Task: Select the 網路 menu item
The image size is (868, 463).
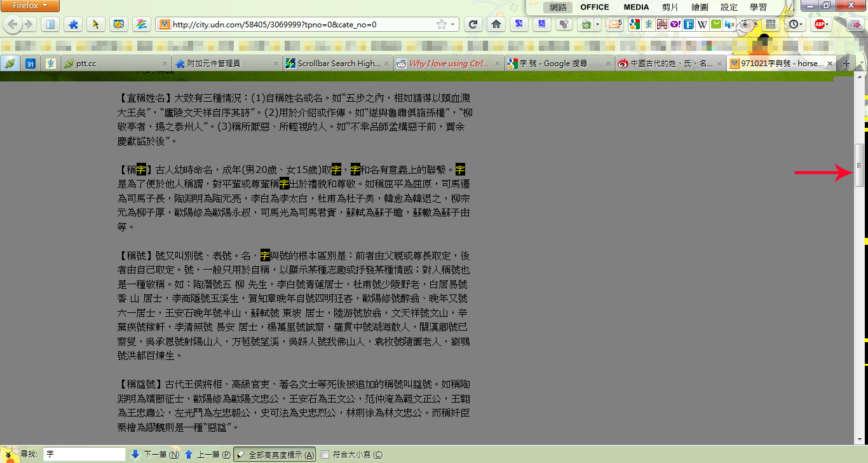Action: coord(558,7)
